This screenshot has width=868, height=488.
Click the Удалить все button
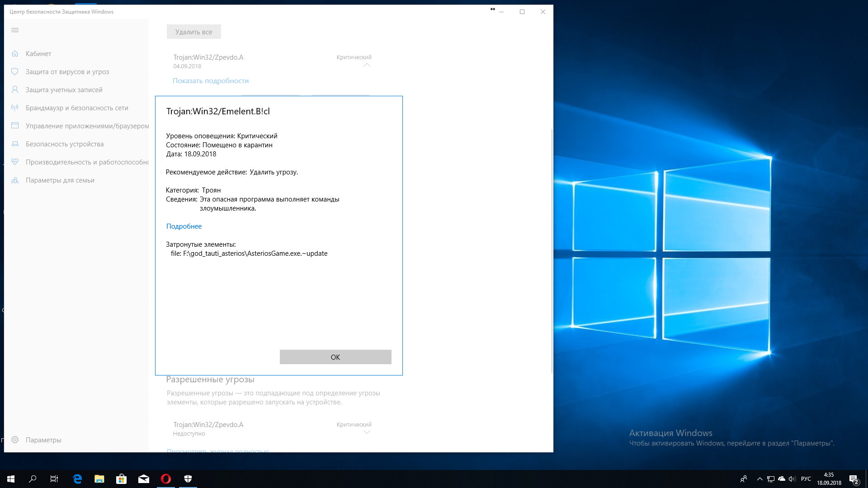tap(193, 32)
